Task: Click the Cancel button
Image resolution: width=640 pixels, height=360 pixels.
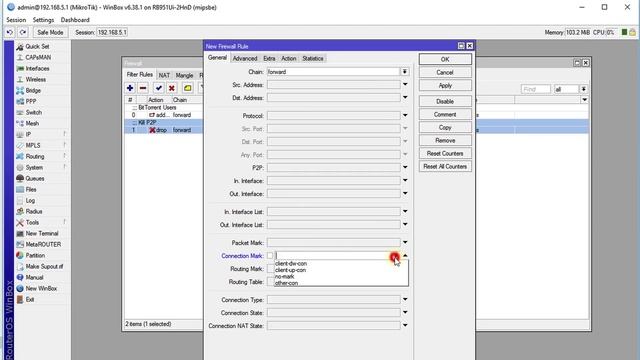Action: tap(445, 72)
